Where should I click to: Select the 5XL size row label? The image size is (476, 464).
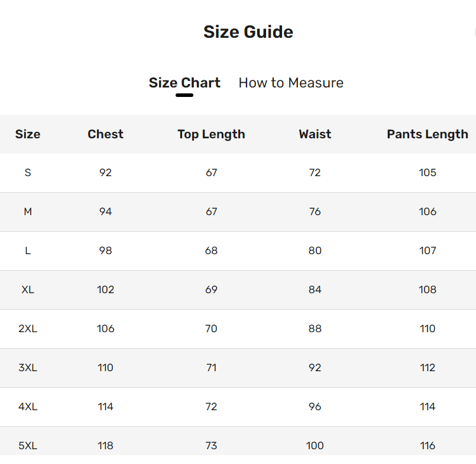coord(28,446)
